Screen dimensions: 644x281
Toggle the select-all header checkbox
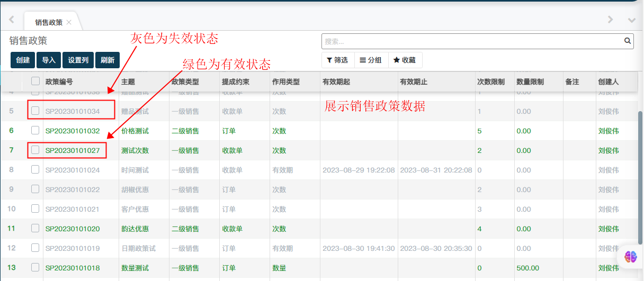(35, 81)
